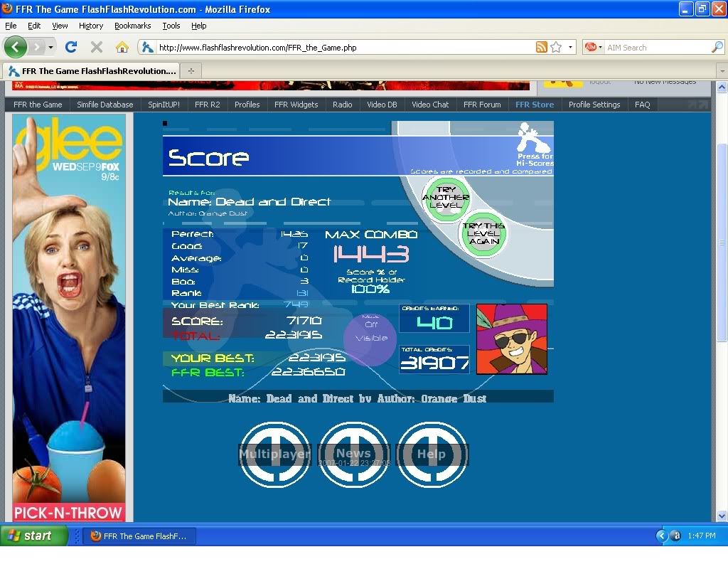Viewport: 728px width, 569px height.
Task: Bookmark page with the star icon
Action: pos(556,48)
